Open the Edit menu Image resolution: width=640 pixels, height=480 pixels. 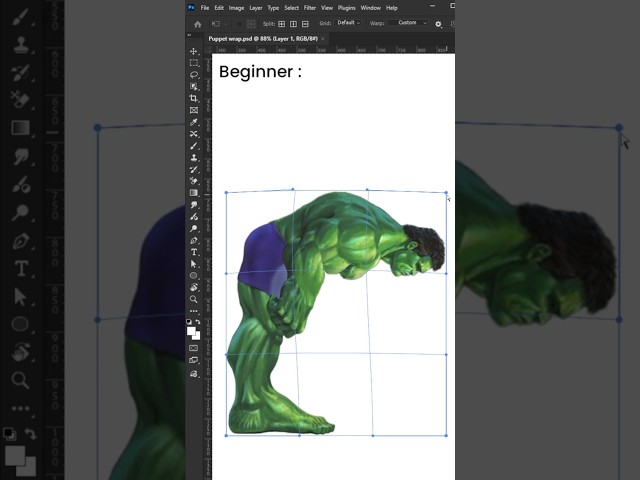[x=219, y=8]
